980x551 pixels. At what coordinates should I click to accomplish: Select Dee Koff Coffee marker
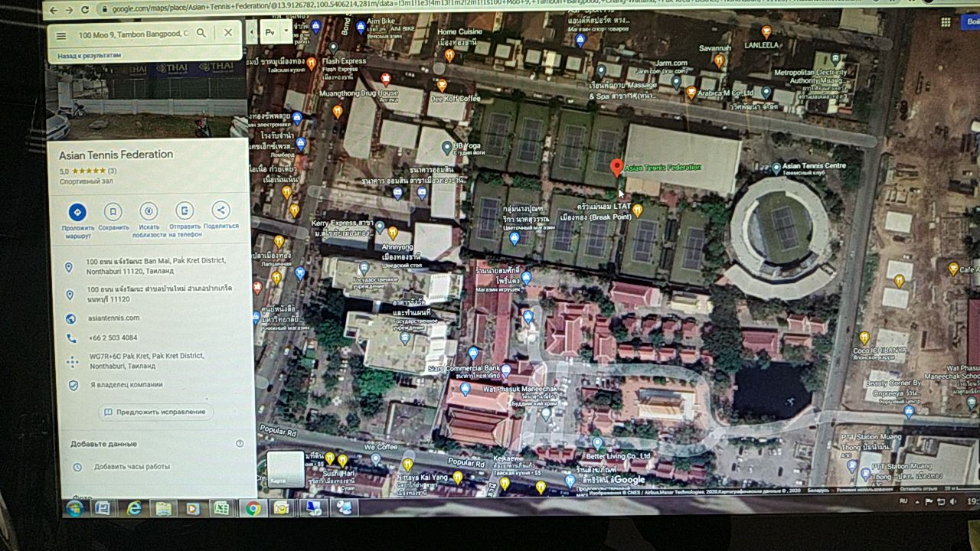point(442,85)
